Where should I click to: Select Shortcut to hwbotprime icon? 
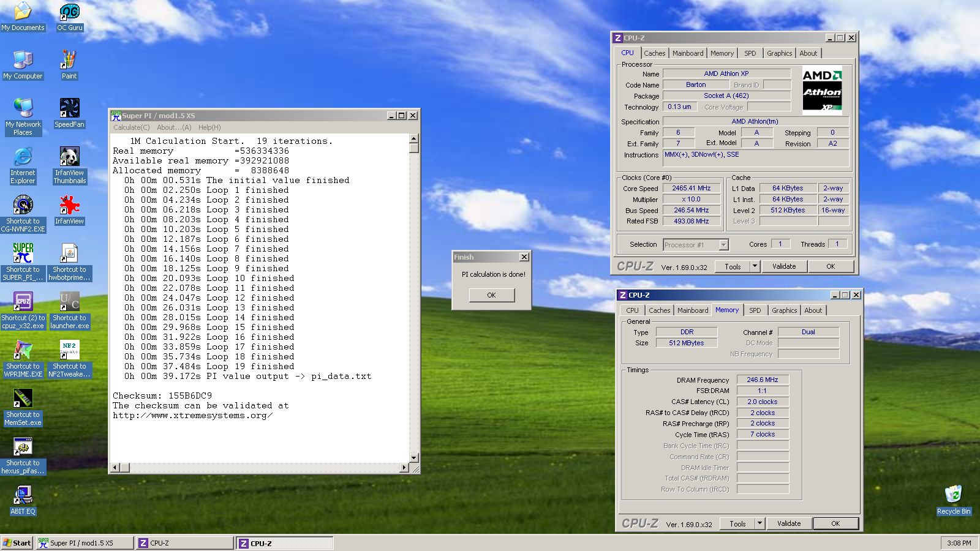(x=69, y=263)
